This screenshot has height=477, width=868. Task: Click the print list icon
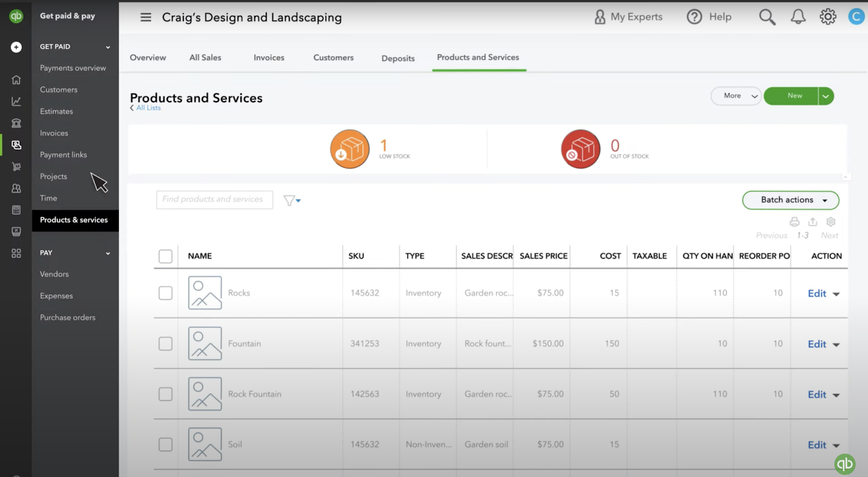point(794,222)
